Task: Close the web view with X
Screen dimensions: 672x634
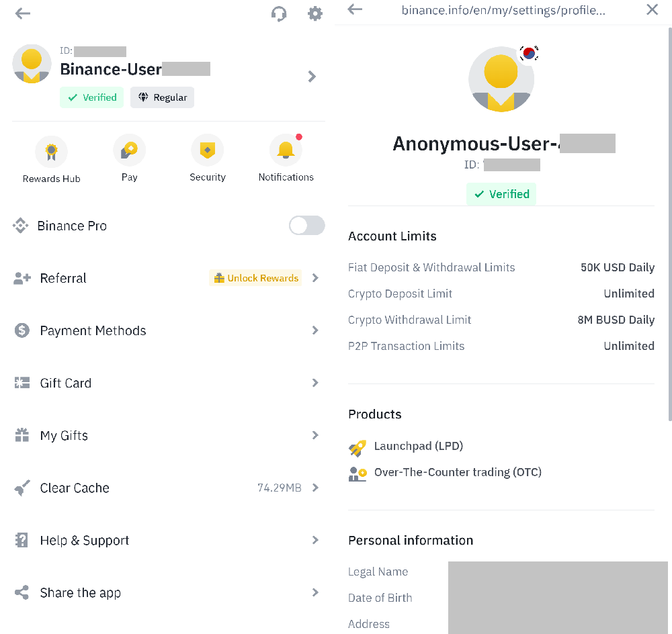Action: [652, 9]
